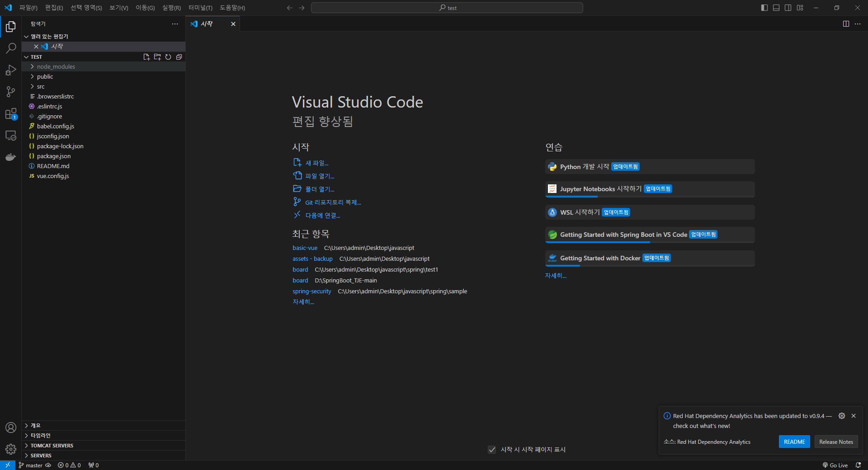Split the editor to the right
868x470 pixels.
pos(846,24)
